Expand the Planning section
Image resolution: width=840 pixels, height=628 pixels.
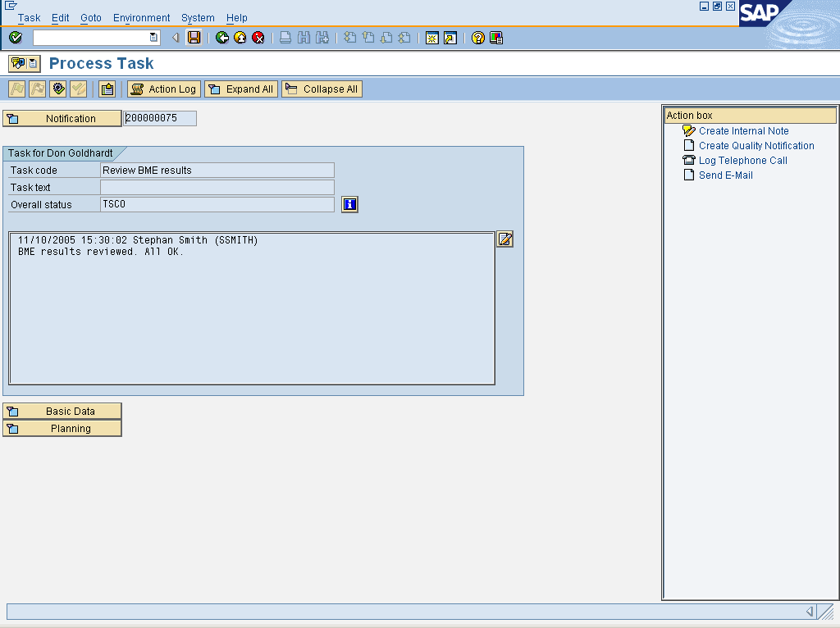(x=62, y=428)
